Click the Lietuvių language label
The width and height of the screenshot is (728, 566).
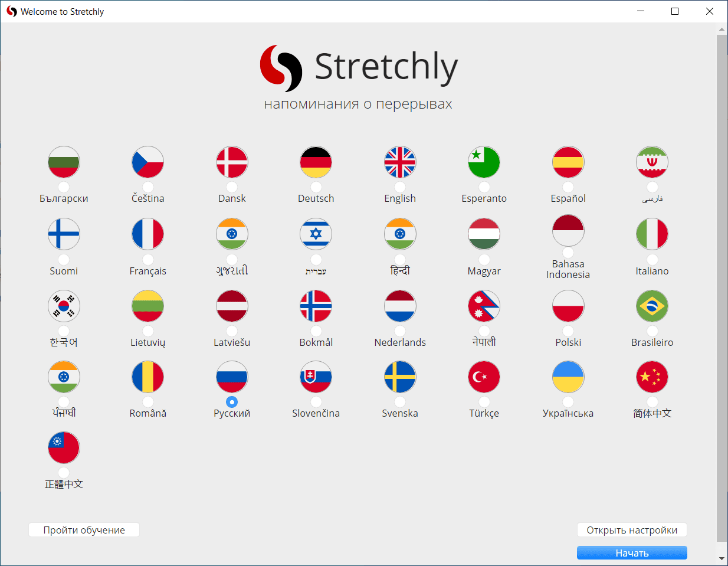[148, 342]
